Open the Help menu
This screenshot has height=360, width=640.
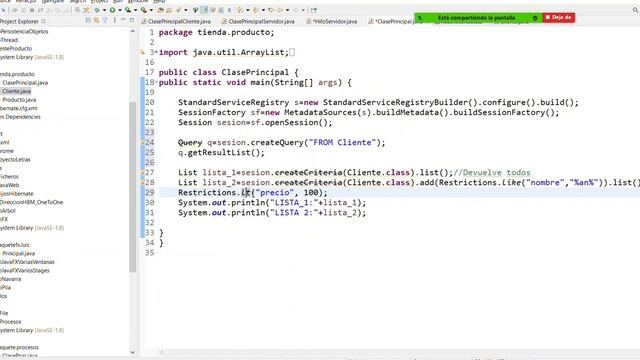(x=159, y=1)
